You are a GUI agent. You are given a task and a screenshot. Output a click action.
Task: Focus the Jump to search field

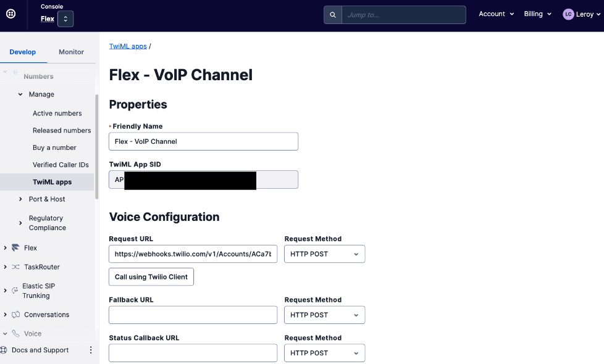[404, 15]
